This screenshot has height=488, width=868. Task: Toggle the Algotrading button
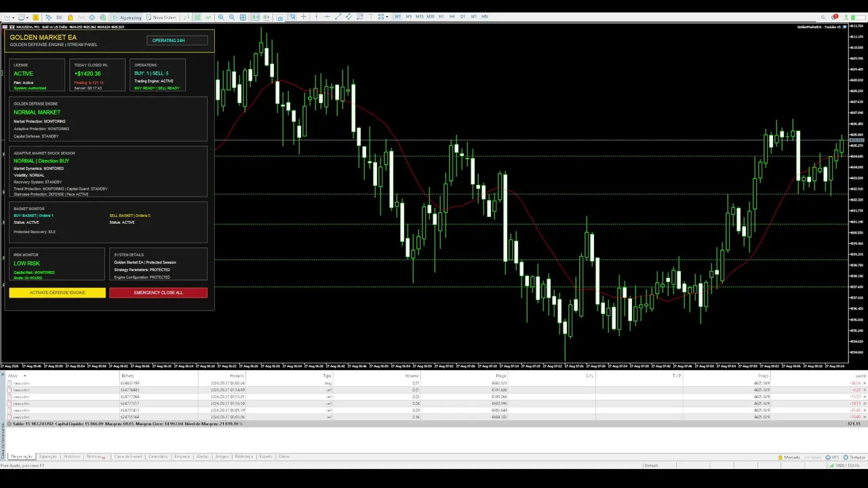[127, 17]
